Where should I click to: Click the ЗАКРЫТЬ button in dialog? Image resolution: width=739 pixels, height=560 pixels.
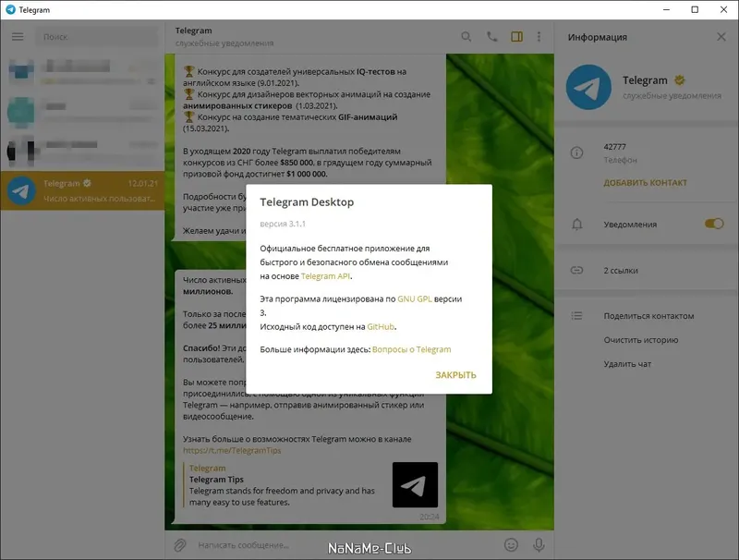[x=455, y=375]
